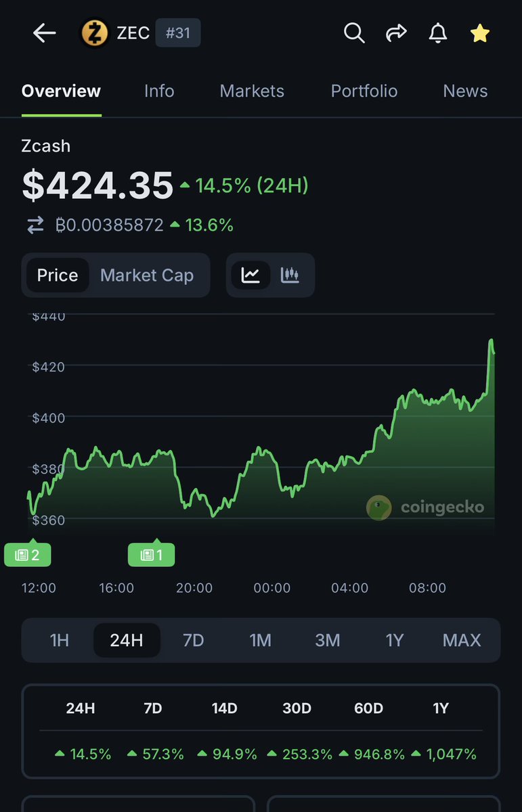Choose the 7D time range
The height and width of the screenshot is (812, 522).
point(194,640)
